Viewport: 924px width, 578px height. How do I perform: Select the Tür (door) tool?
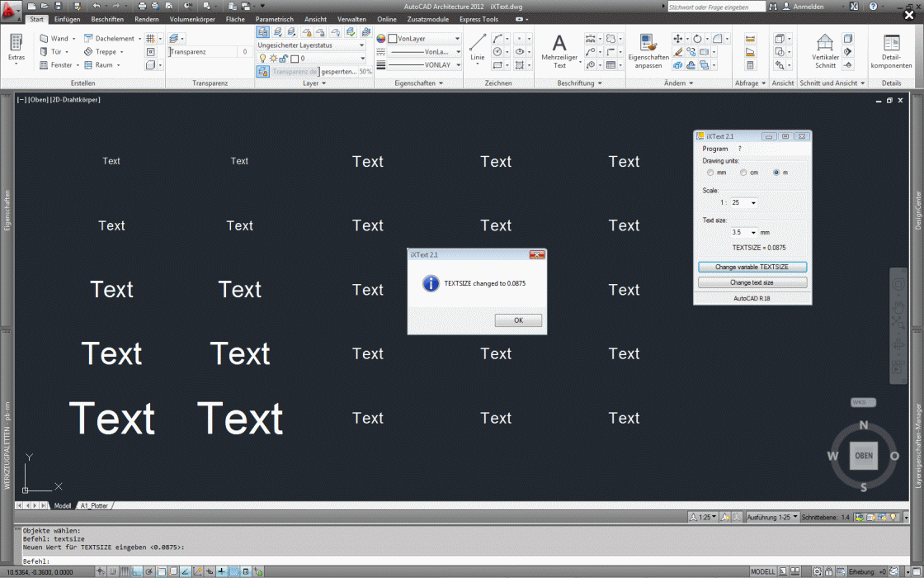54,52
